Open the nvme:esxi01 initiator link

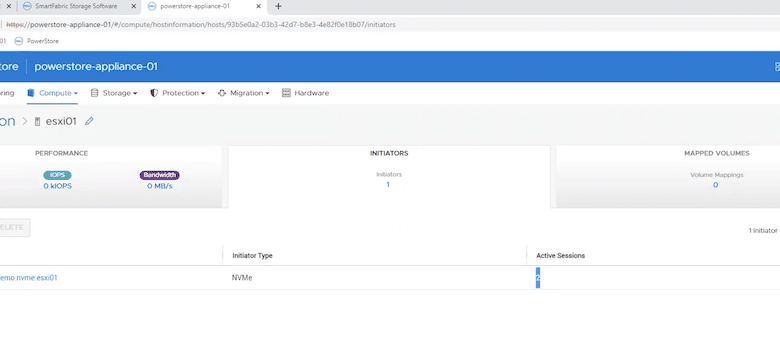29,278
